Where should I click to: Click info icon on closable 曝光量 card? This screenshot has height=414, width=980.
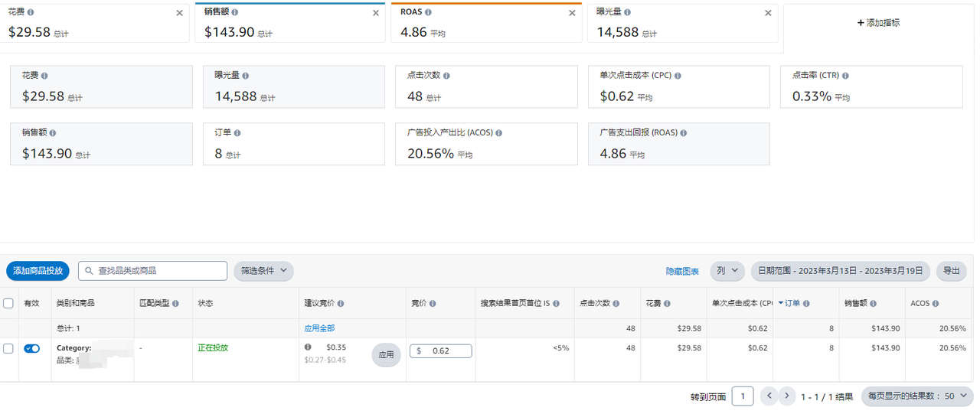[627, 12]
